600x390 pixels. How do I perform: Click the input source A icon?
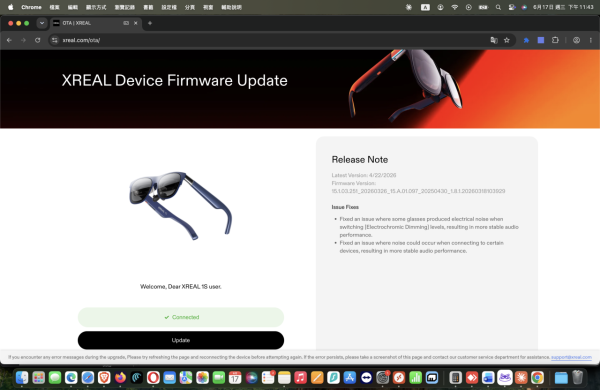[x=425, y=7]
